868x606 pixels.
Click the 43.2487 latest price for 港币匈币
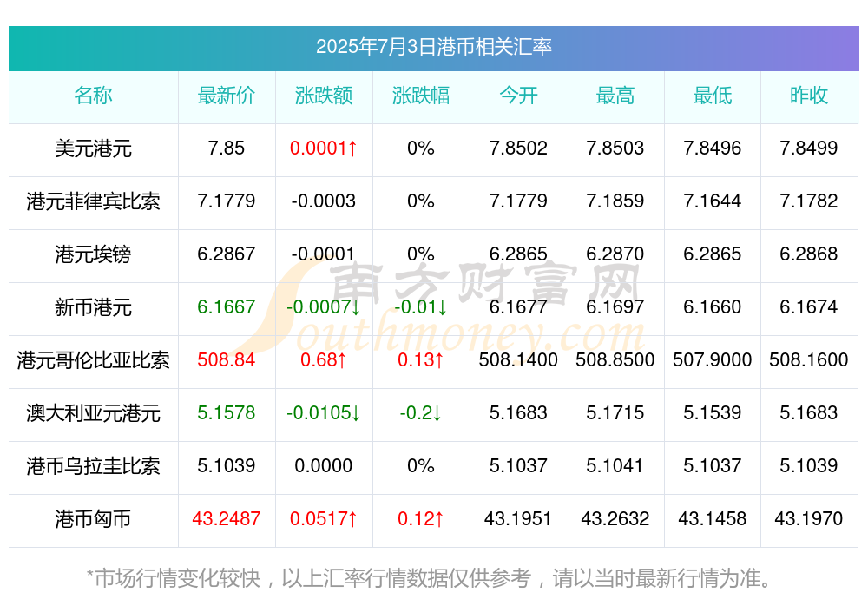click(227, 519)
